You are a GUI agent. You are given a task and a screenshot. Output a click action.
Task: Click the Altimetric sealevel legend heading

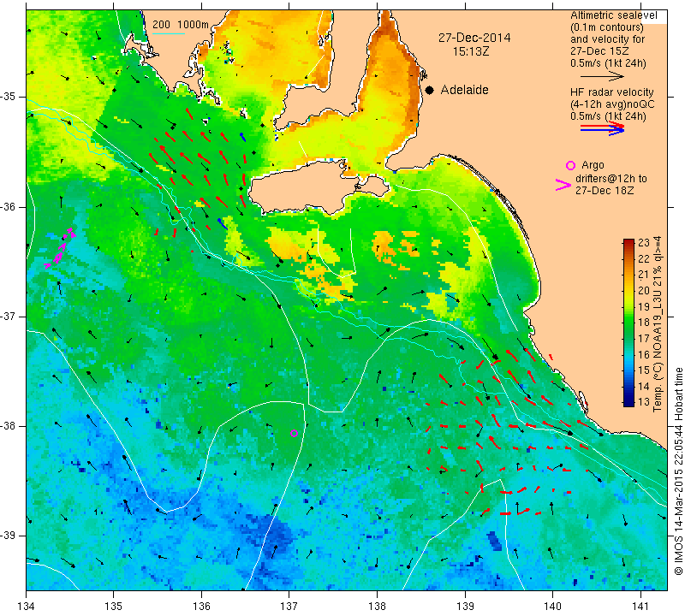pyautogui.click(x=614, y=15)
